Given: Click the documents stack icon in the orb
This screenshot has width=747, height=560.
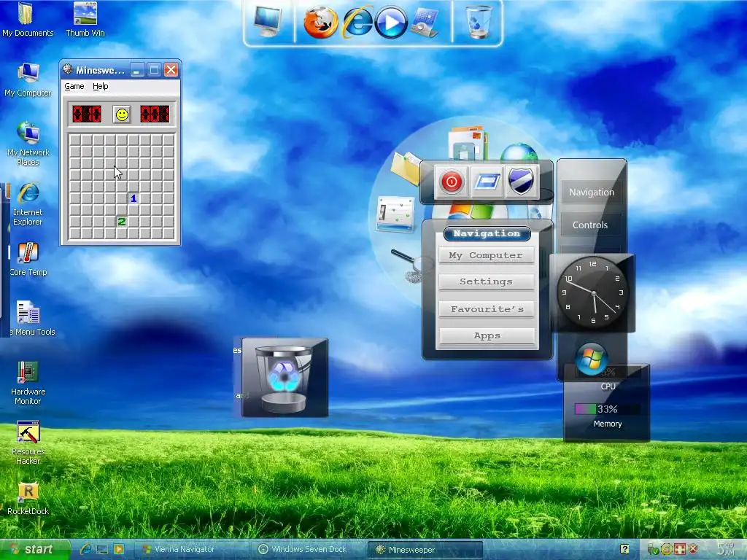Looking at the screenshot, I should pyautogui.click(x=468, y=142).
